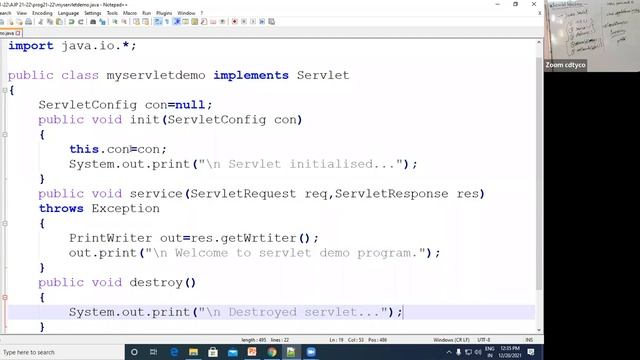Screen dimensions: 640x360
Task: Open Microsoft Store from taskbar
Action: (213, 352)
